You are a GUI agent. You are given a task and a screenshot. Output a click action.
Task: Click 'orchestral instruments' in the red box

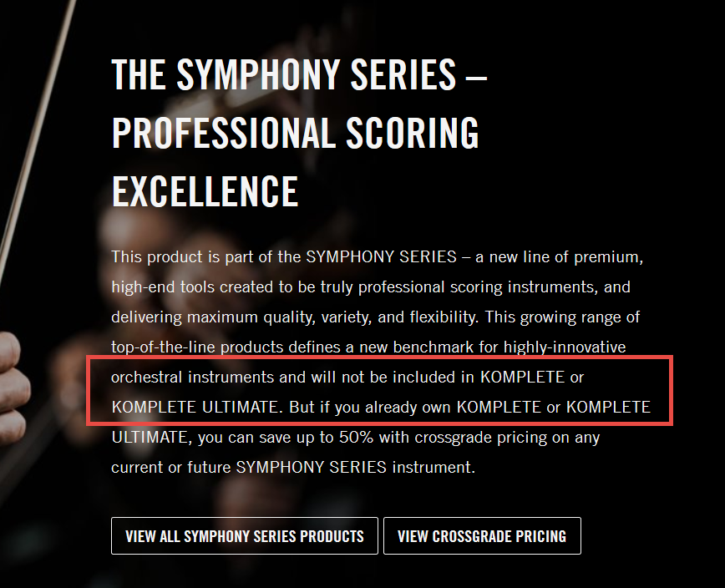(193, 377)
